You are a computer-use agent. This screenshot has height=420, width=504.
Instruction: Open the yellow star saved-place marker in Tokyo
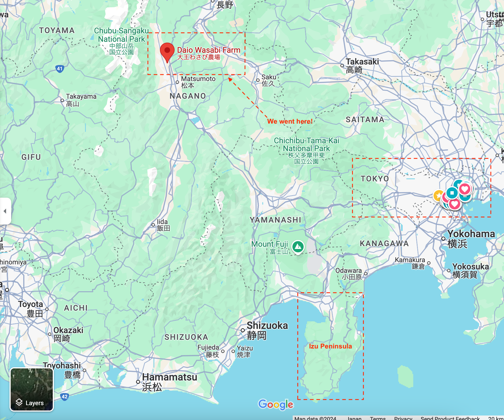(x=438, y=196)
